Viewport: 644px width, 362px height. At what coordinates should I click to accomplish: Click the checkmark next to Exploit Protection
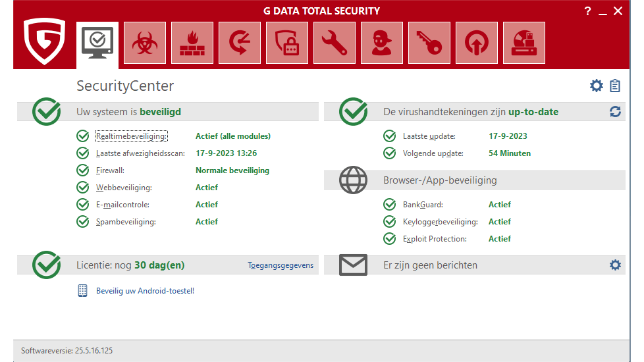coord(389,238)
